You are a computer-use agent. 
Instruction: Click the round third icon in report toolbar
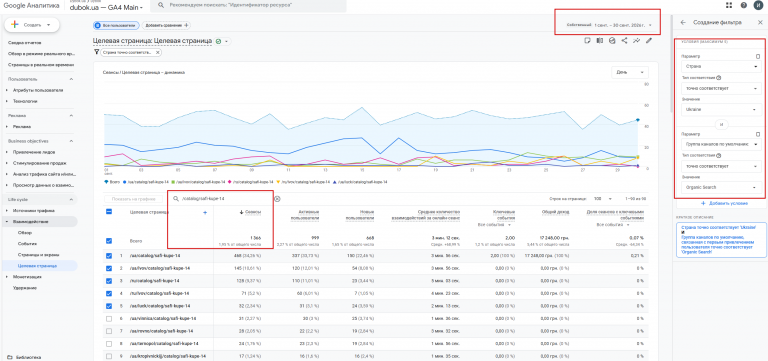(612, 41)
